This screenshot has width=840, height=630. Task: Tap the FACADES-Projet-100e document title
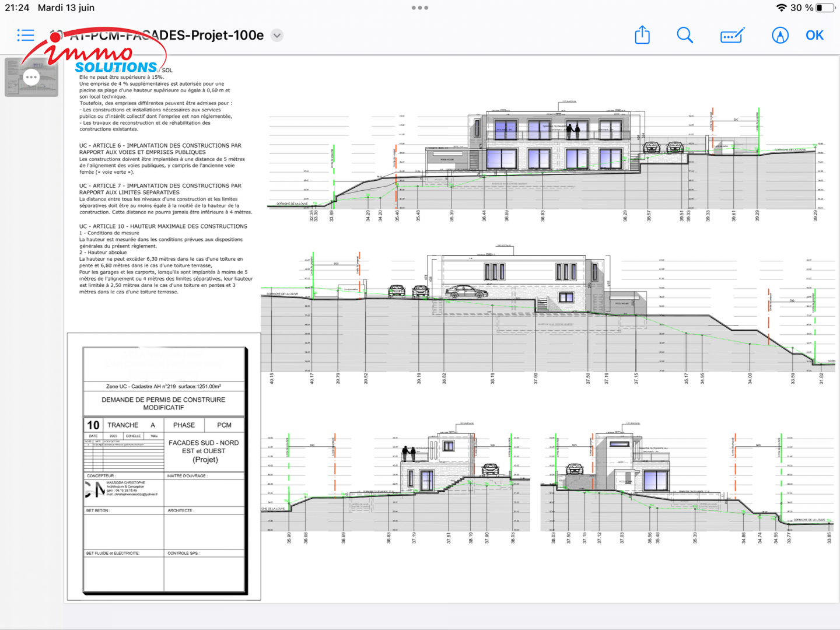click(x=192, y=36)
